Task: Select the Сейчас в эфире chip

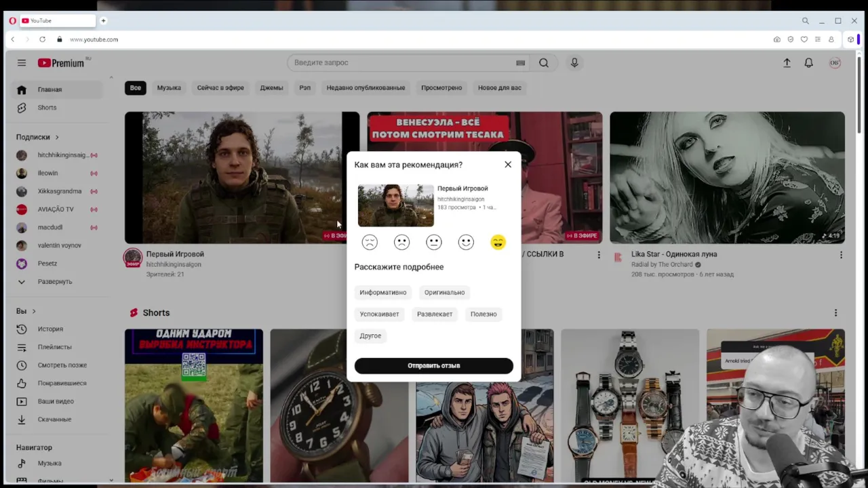Action: pos(220,87)
